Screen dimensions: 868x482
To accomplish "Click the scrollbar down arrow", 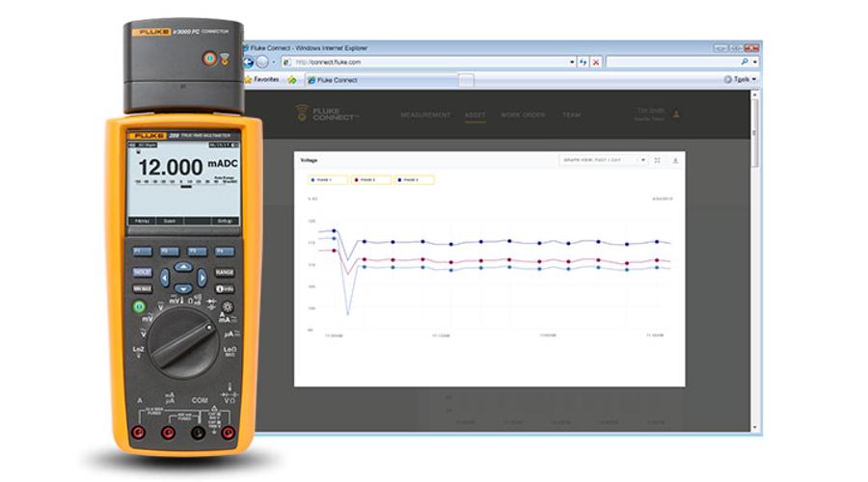I will point(754,427).
